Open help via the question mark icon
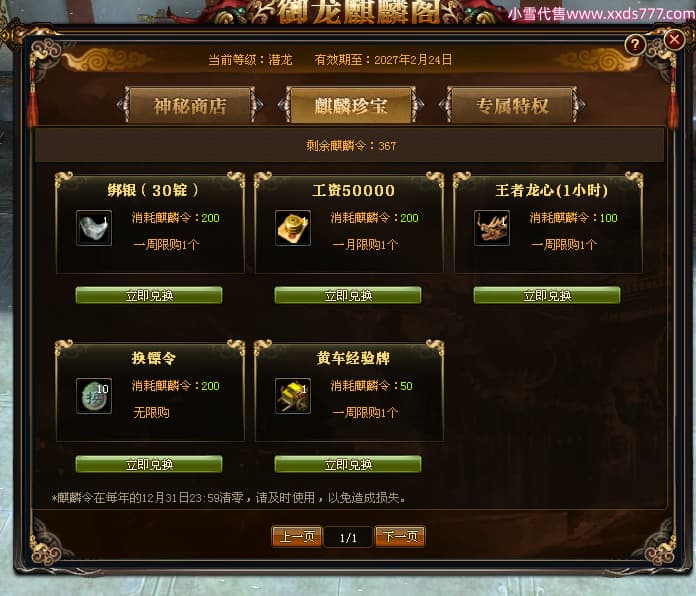The height and width of the screenshot is (596, 696). [x=635, y=44]
